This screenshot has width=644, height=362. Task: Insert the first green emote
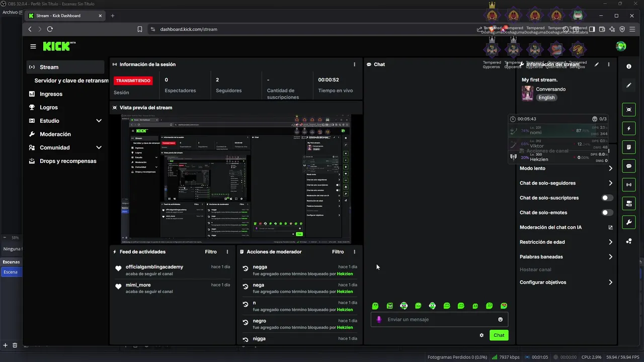pyautogui.click(x=375, y=306)
